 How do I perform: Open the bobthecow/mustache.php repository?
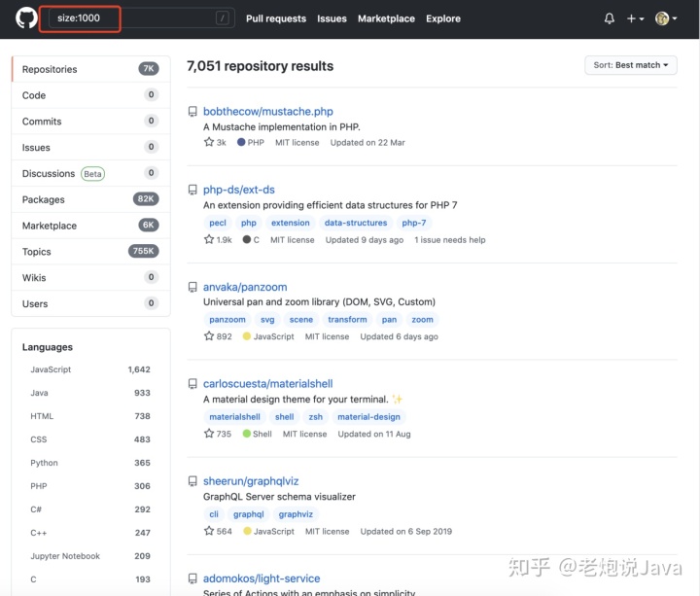(268, 111)
